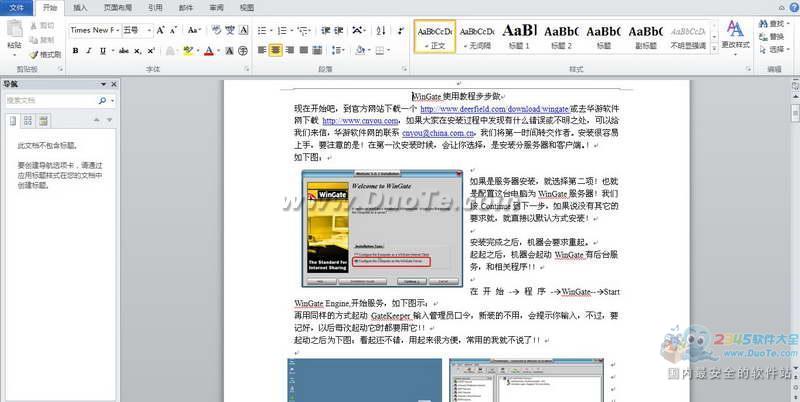Screen dimensions: 800x402
Task: Toggle Distributed alignment
Action: 317,50
